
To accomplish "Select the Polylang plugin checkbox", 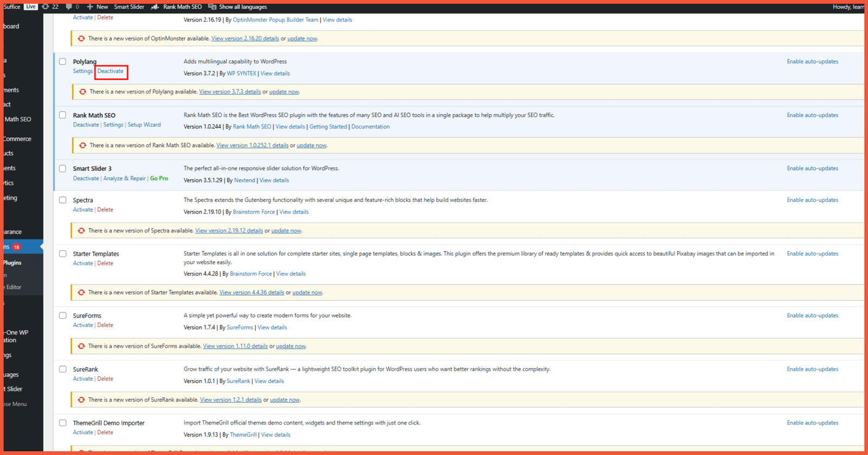I will click(62, 61).
